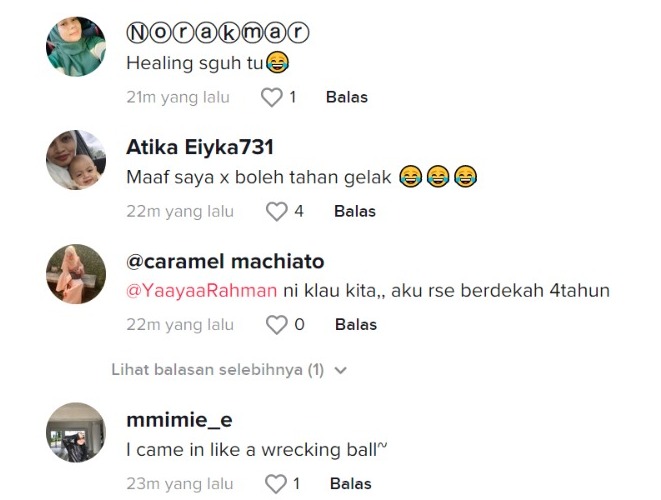
Task: Like the @caramel machiato comment
Action: (277, 325)
